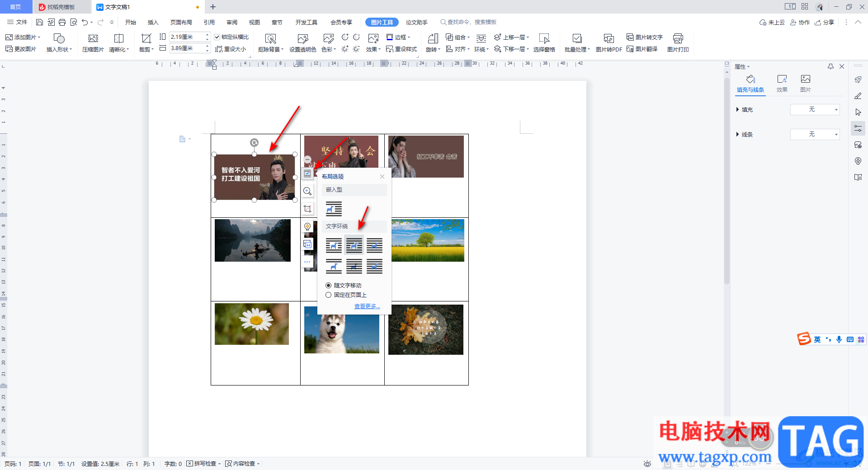The image size is (868, 470).
Task: Click the 重设样式 reset style button
Action: [x=401, y=49]
